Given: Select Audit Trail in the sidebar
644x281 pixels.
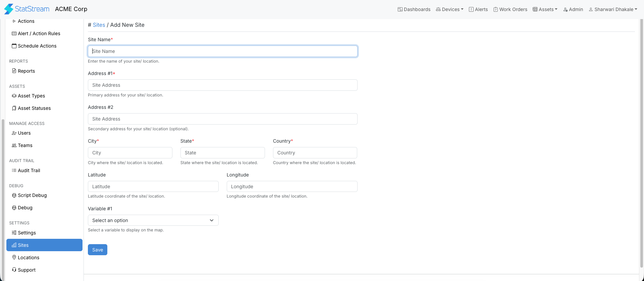Looking at the screenshot, I should [x=44, y=170].
